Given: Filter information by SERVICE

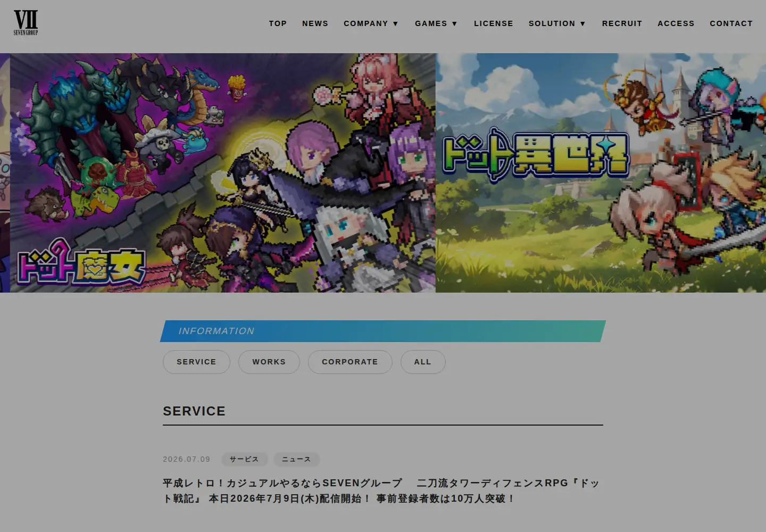Looking at the screenshot, I should click(x=196, y=362).
